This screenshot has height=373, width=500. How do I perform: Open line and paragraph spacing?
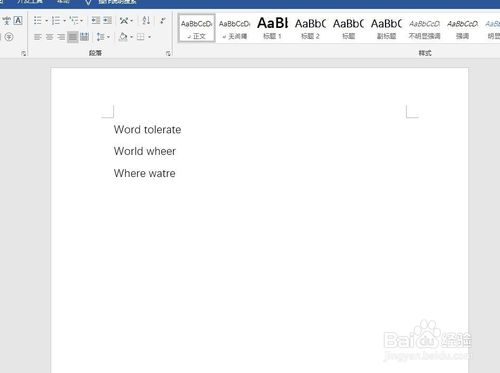point(101,37)
